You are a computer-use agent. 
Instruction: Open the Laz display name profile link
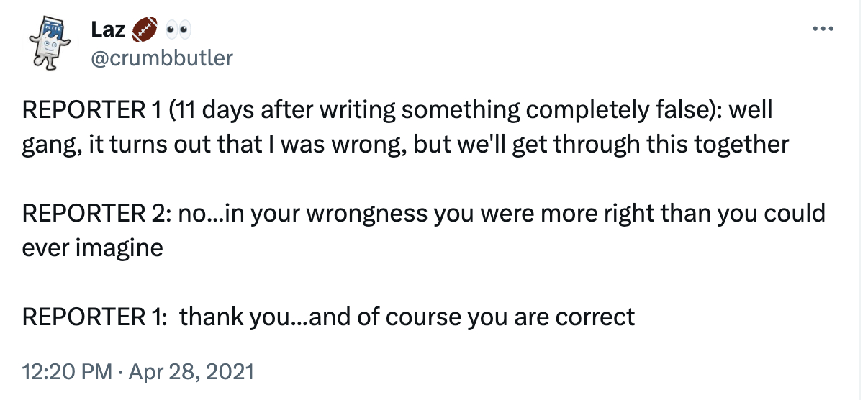tap(109, 29)
